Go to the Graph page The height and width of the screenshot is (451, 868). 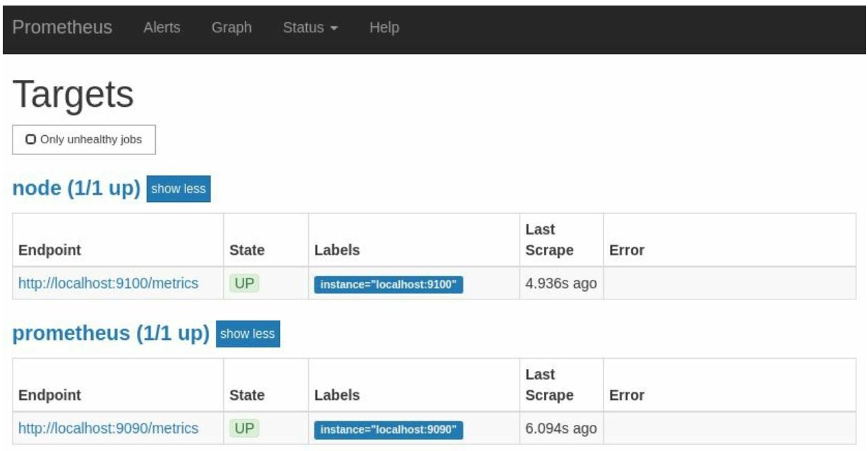click(x=232, y=28)
